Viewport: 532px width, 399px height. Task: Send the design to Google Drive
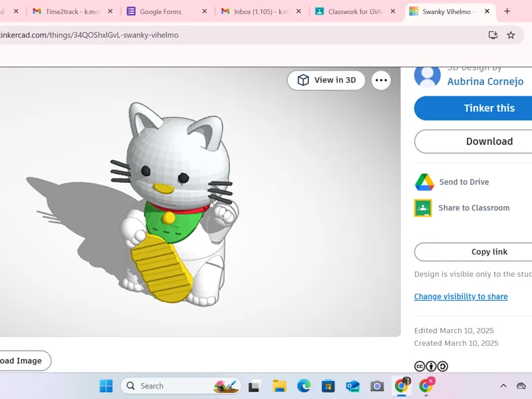(452, 182)
